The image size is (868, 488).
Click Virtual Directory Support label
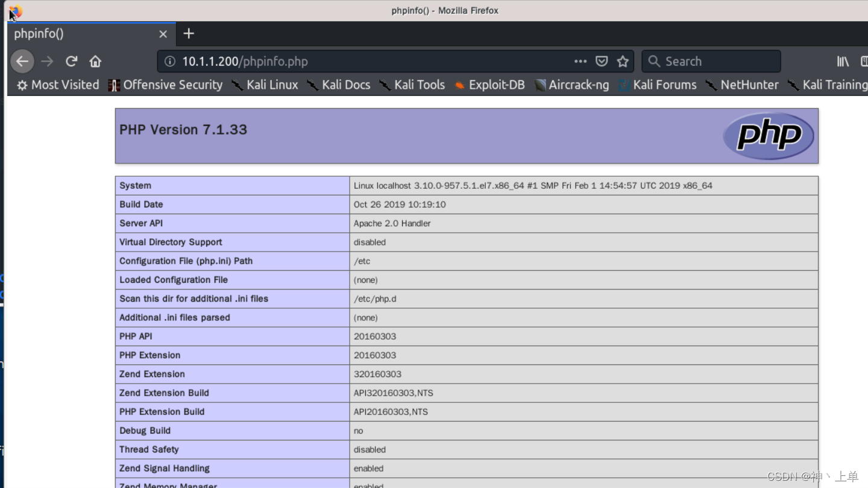tap(171, 242)
